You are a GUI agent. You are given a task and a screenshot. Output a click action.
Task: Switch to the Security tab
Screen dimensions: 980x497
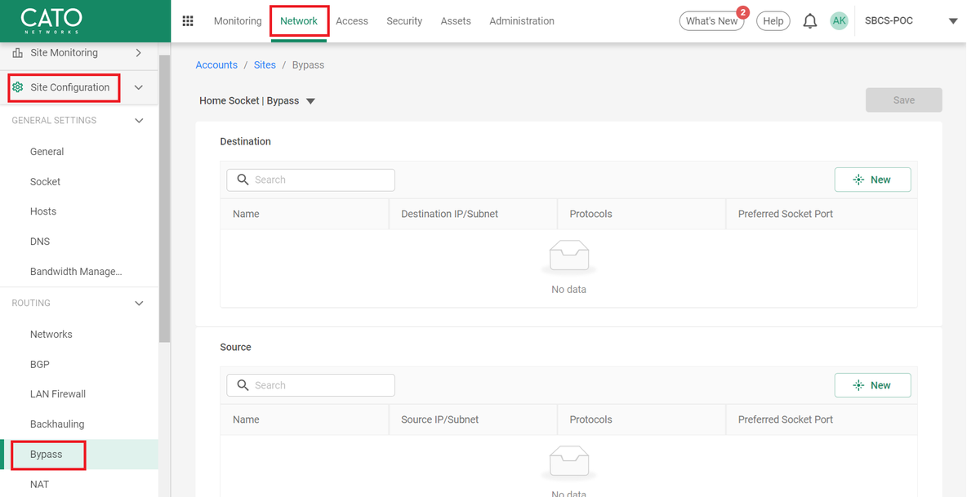[x=404, y=21]
